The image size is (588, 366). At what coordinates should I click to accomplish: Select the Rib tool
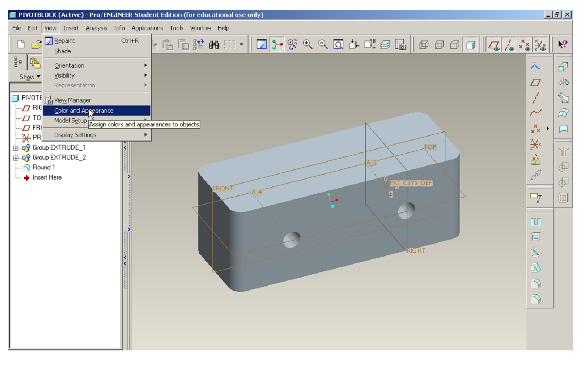tap(536, 253)
